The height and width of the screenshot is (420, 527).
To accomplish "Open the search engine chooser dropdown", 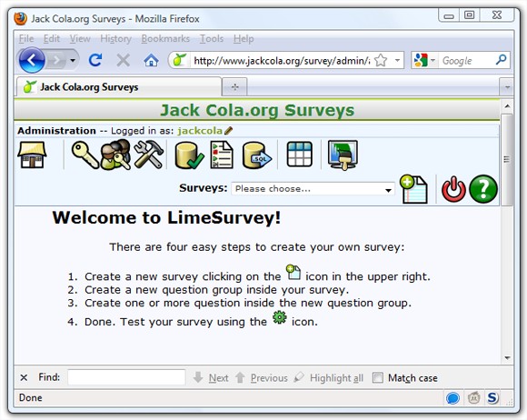I will (433, 61).
